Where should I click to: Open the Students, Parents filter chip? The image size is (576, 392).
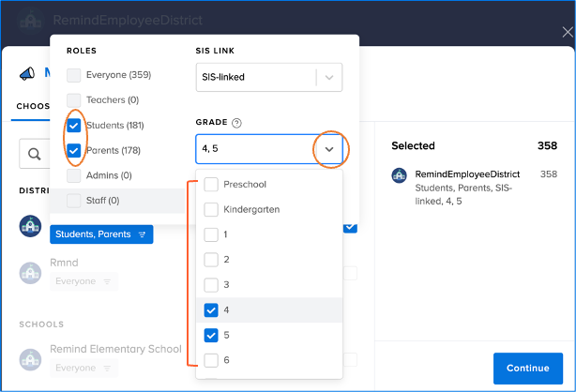point(101,234)
